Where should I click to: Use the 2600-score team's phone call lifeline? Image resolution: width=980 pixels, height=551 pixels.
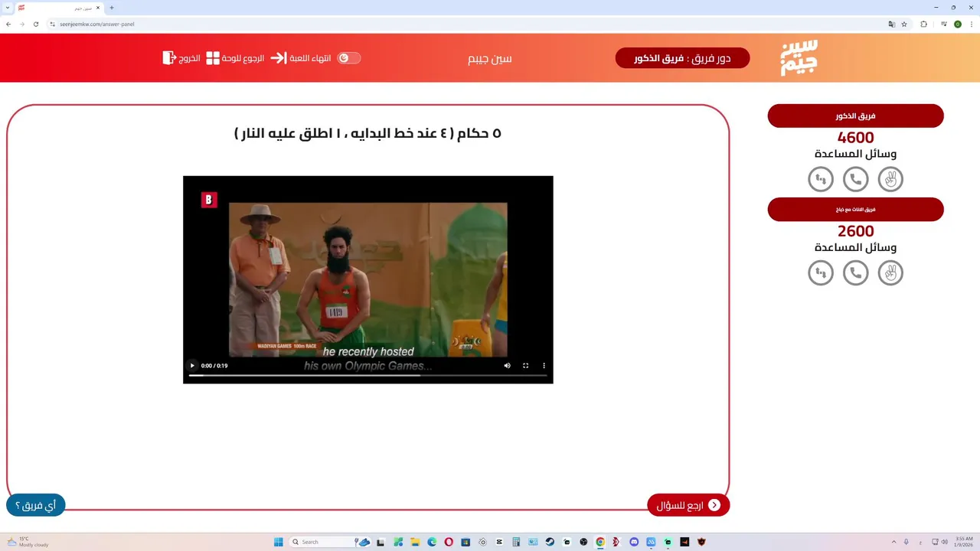[x=856, y=272]
